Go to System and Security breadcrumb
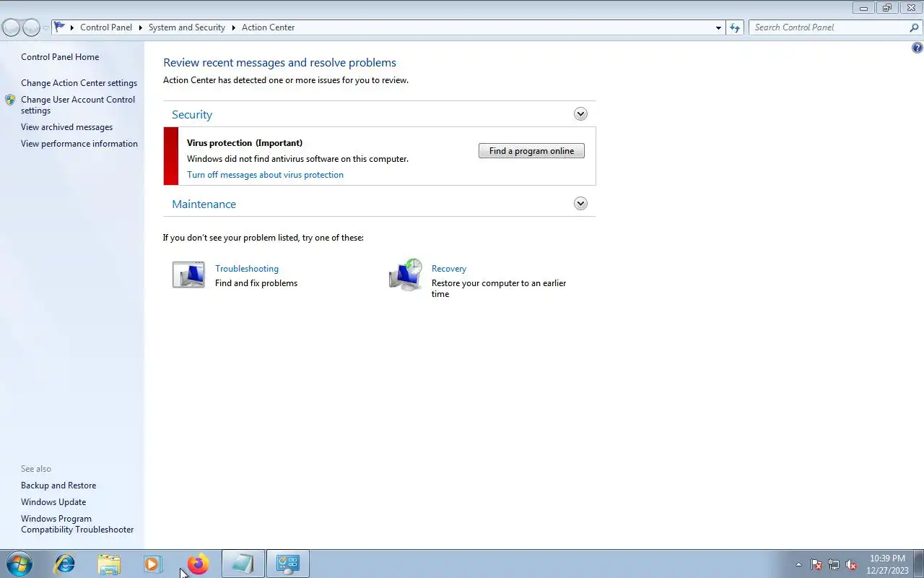 tap(187, 27)
